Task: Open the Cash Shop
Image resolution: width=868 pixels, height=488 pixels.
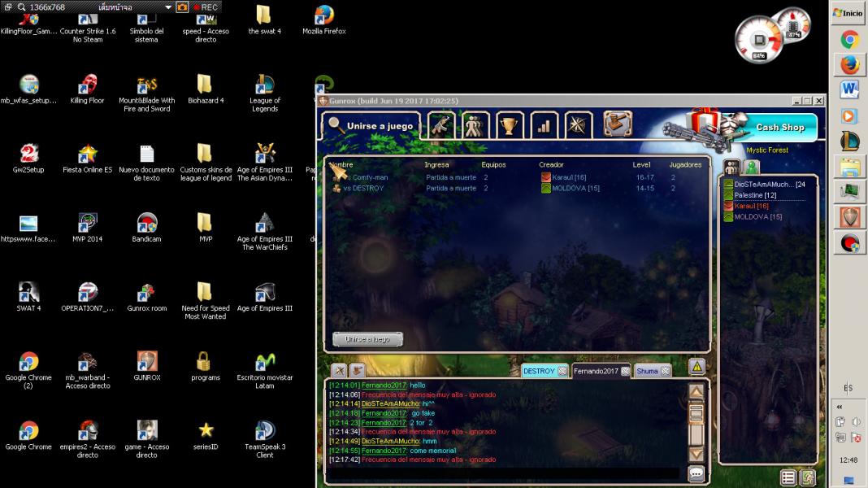Action: (772, 127)
